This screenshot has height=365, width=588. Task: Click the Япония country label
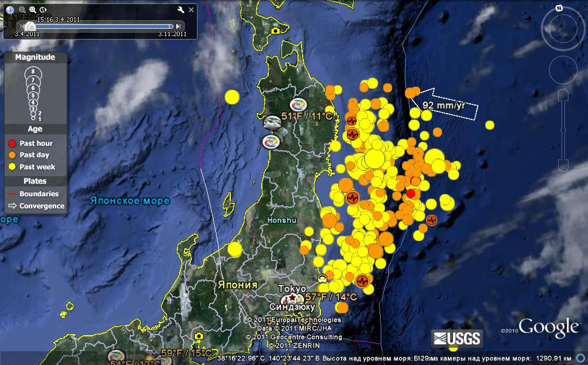[237, 285]
